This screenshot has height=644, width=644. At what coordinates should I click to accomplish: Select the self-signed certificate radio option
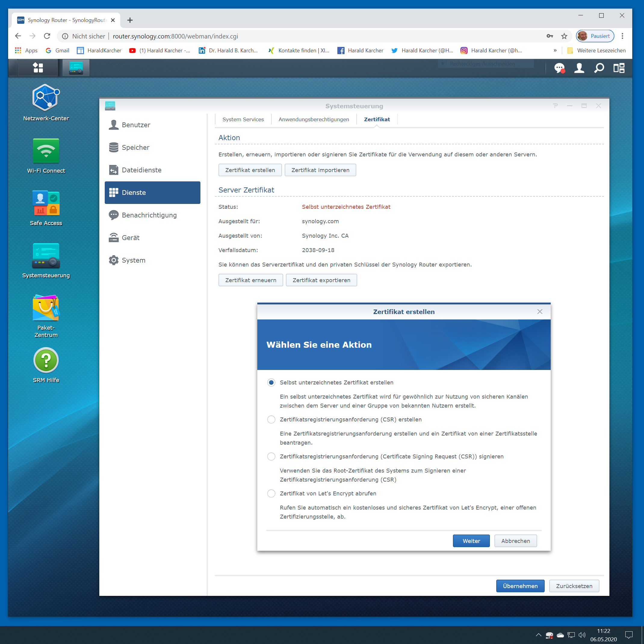[x=271, y=382]
